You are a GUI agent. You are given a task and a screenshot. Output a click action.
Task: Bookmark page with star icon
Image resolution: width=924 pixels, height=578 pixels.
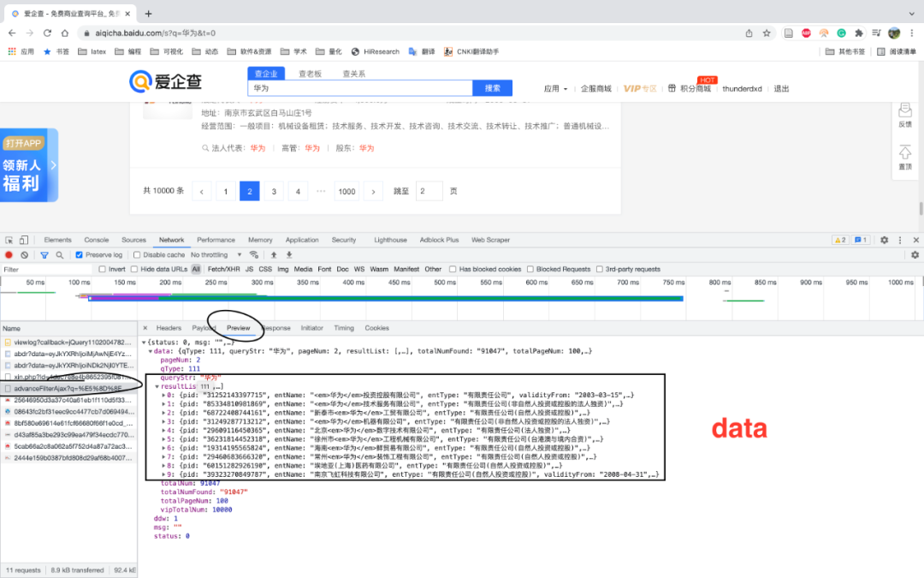pos(767,33)
